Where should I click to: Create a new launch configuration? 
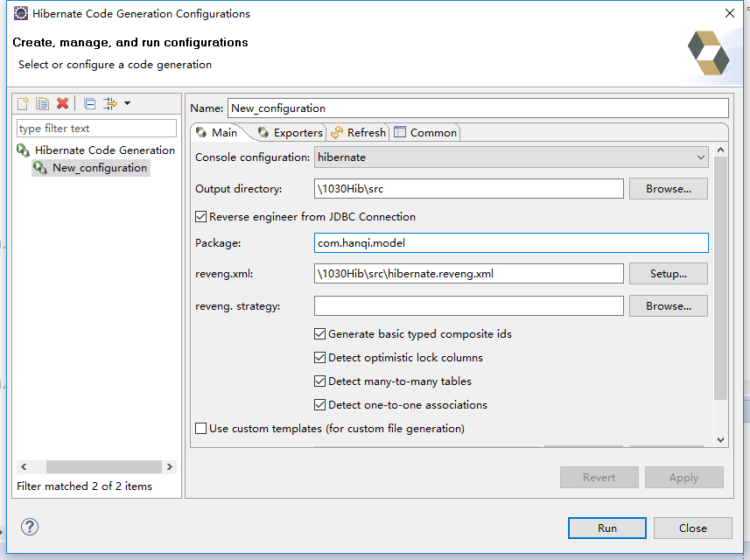pyautogui.click(x=23, y=104)
